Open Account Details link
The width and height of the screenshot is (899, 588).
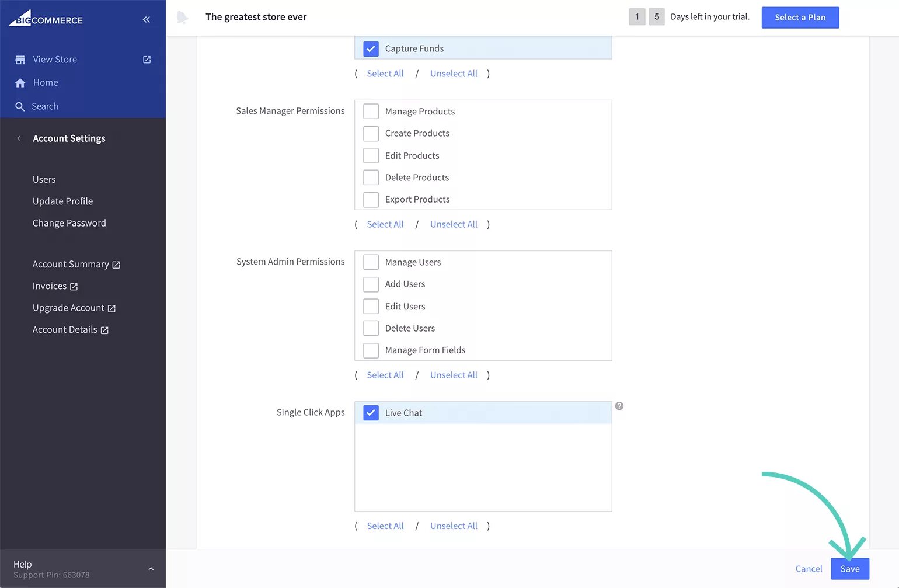pos(65,329)
